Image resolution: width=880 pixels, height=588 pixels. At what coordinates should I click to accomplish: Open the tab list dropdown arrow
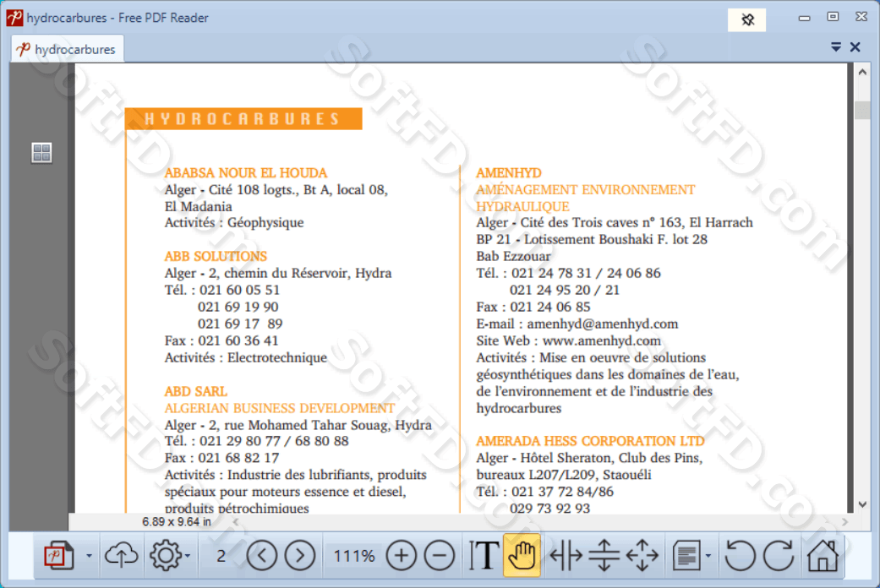click(x=836, y=47)
